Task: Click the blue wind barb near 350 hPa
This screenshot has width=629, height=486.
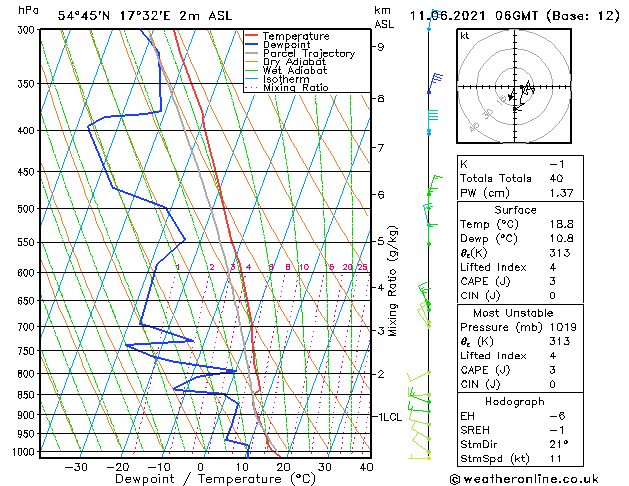Action: pos(435,83)
